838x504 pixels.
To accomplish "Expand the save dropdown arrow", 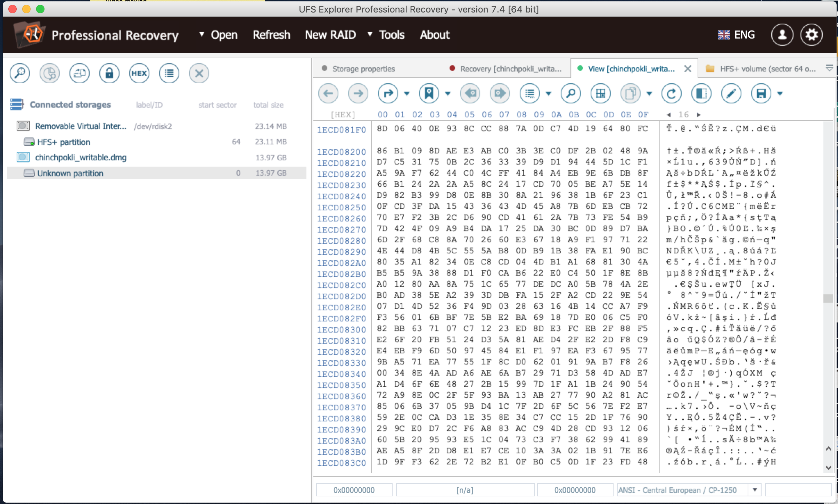I will pos(780,93).
